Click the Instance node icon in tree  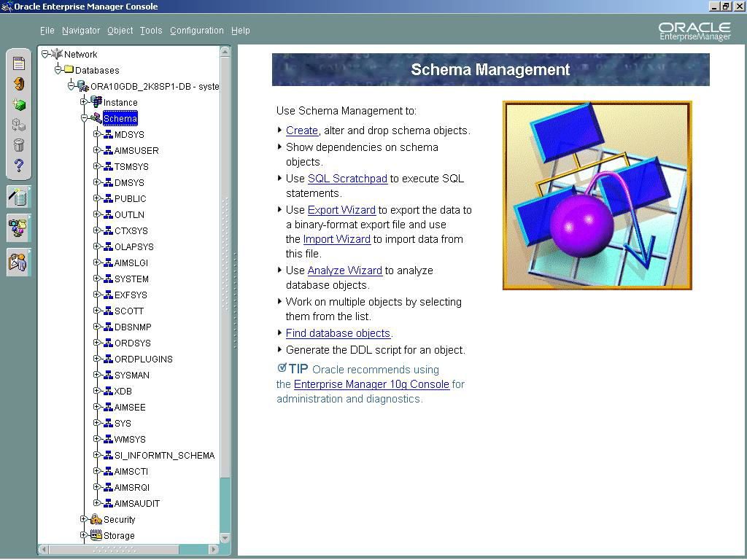[96, 102]
